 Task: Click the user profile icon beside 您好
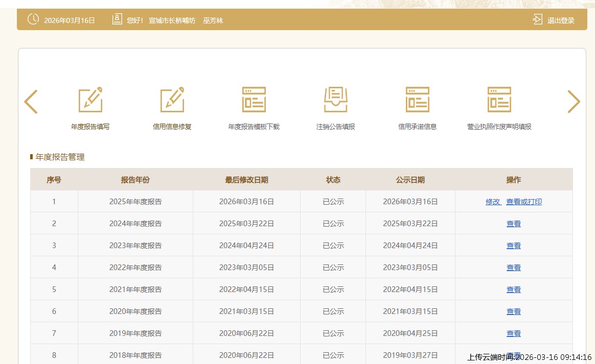tap(117, 19)
